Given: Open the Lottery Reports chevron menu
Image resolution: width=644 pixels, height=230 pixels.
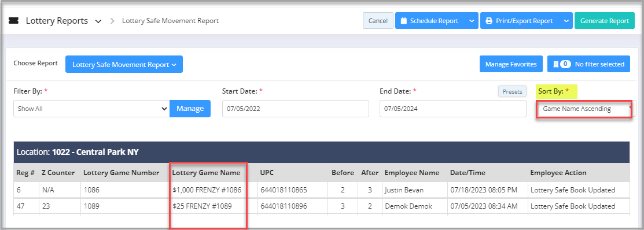Looking at the screenshot, I should [98, 21].
